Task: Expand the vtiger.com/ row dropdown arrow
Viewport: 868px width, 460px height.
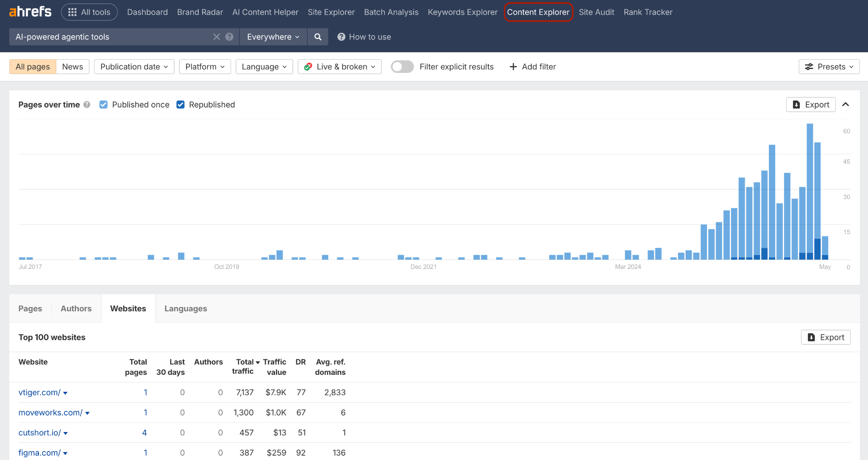Action: [x=65, y=393]
